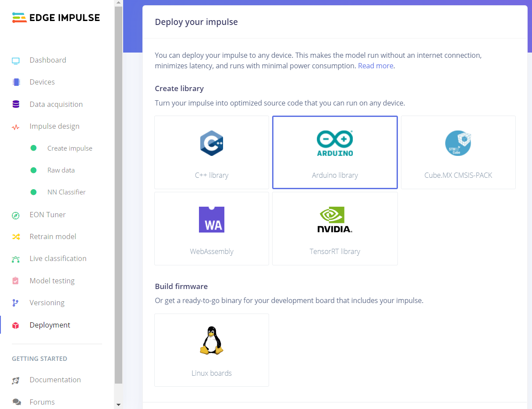Image resolution: width=532 pixels, height=409 pixels.
Task: Open the Create impulse step
Action: pyautogui.click(x=70, y=148)
